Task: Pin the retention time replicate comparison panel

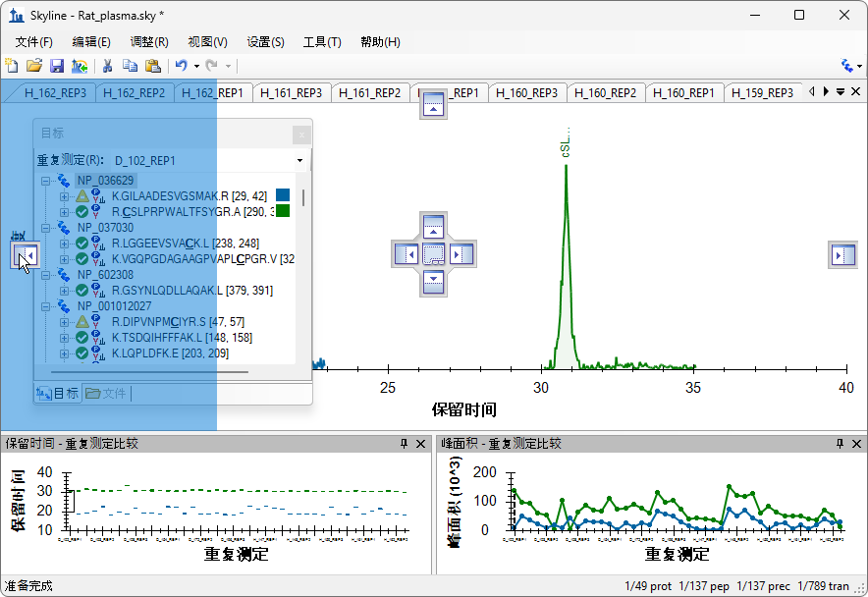Action: coord(404,444)
